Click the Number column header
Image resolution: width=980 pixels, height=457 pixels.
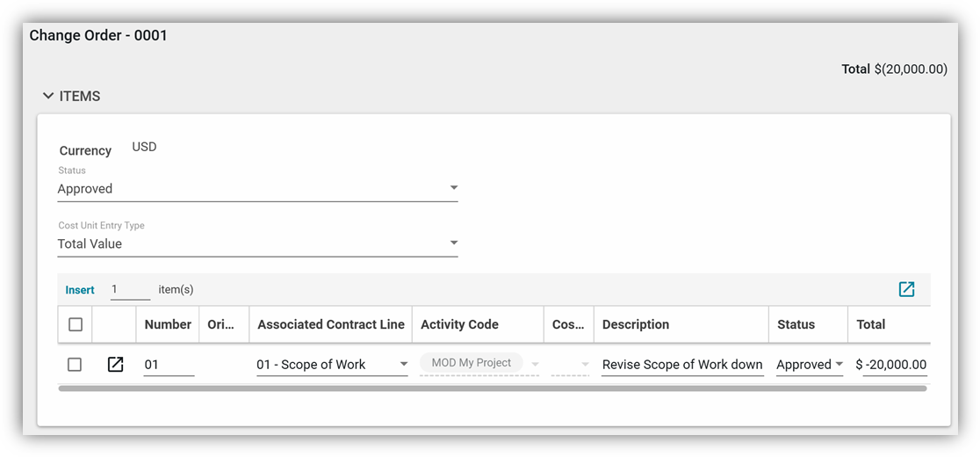(x=168, y=324)
